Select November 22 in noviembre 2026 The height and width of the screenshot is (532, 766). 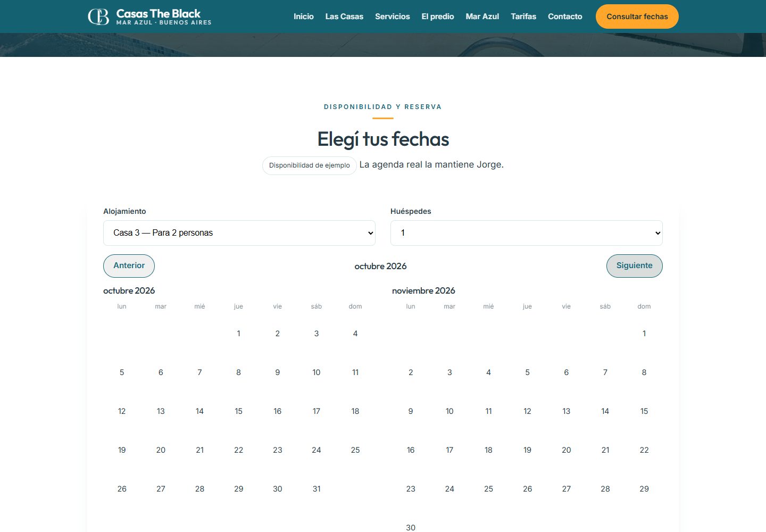[x=644, y=450]
